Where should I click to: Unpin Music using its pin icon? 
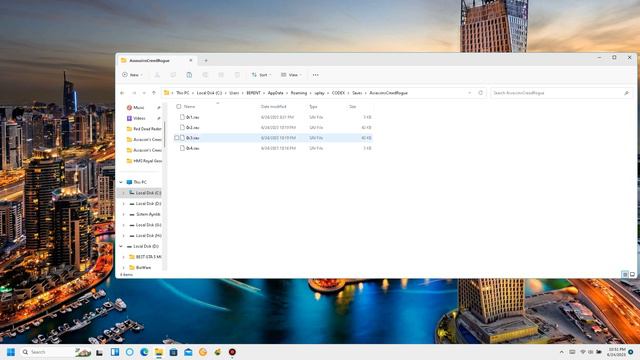coord(158,107)
